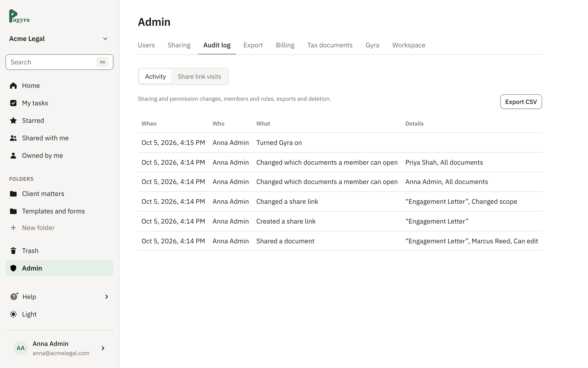
Task: Select the Audit log tab
Action: pyautogui.click(x=217, y=45)
